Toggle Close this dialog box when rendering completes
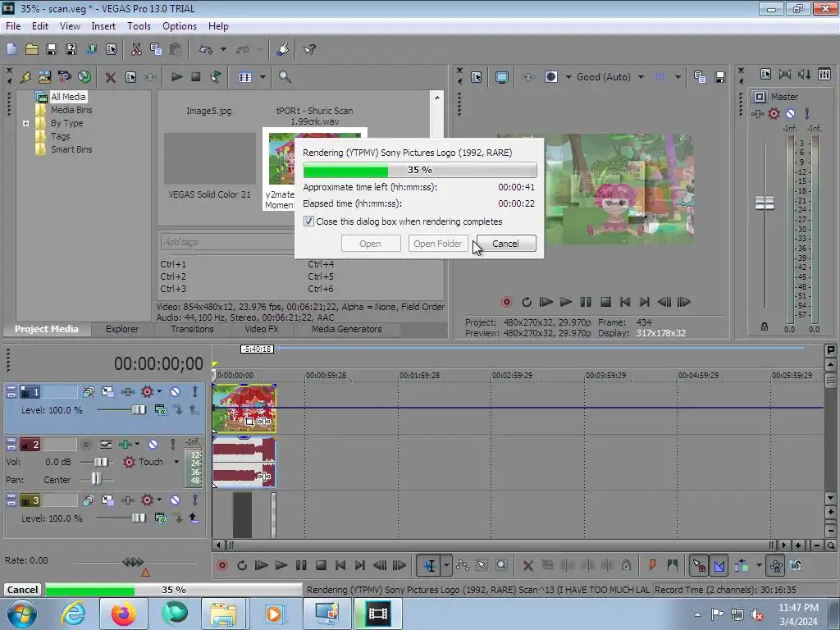The height and width of the screenshot is (630, 840). point(308,221)
